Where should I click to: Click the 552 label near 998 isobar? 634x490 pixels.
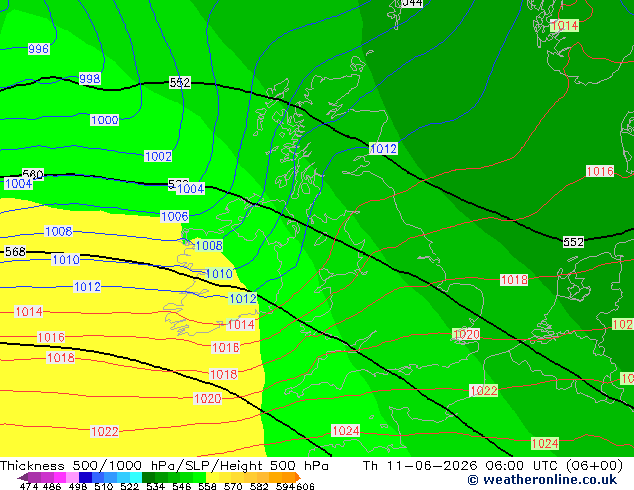[x=180, y=83]
